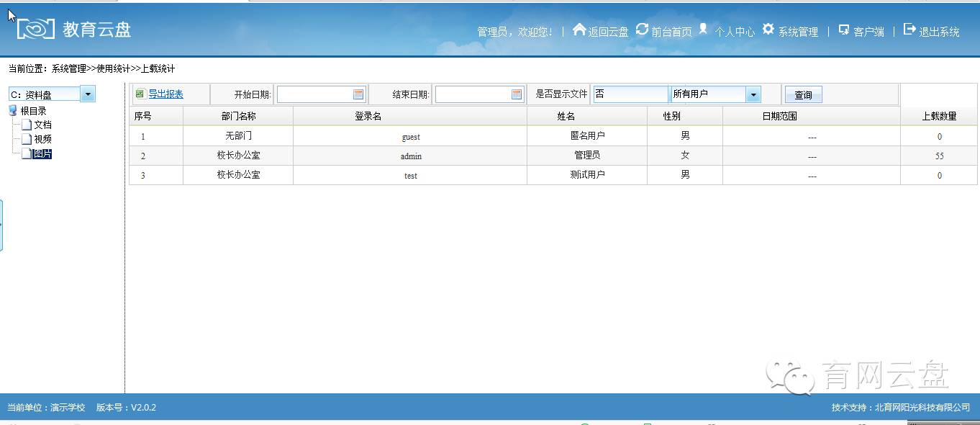Click the house icon for 返回云盘
980x425 pixels.
(x=579, y=30)
